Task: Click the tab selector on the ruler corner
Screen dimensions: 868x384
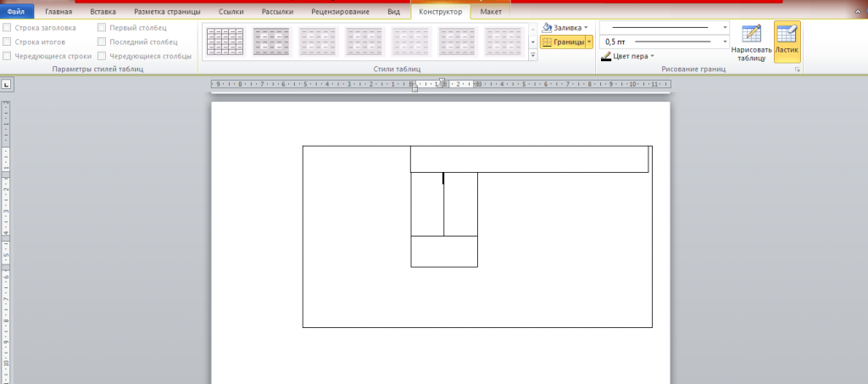Action: (7, 84)
